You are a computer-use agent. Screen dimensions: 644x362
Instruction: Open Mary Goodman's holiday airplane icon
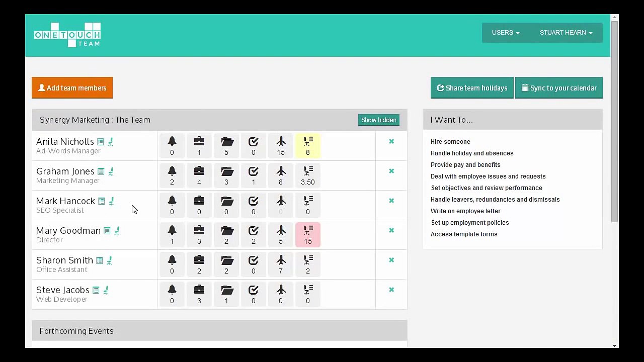[x=281, y=235]
